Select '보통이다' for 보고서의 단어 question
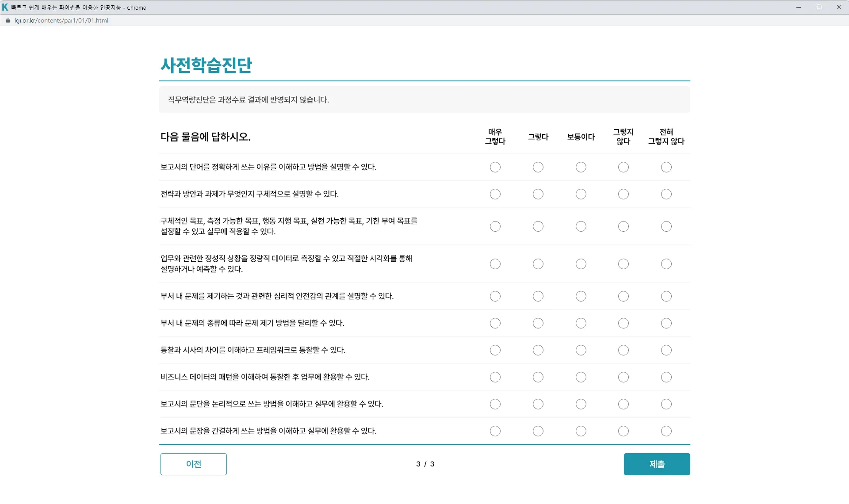Viewport: 849px width, 504px height. pyautogui.click(x=581, y=167)
